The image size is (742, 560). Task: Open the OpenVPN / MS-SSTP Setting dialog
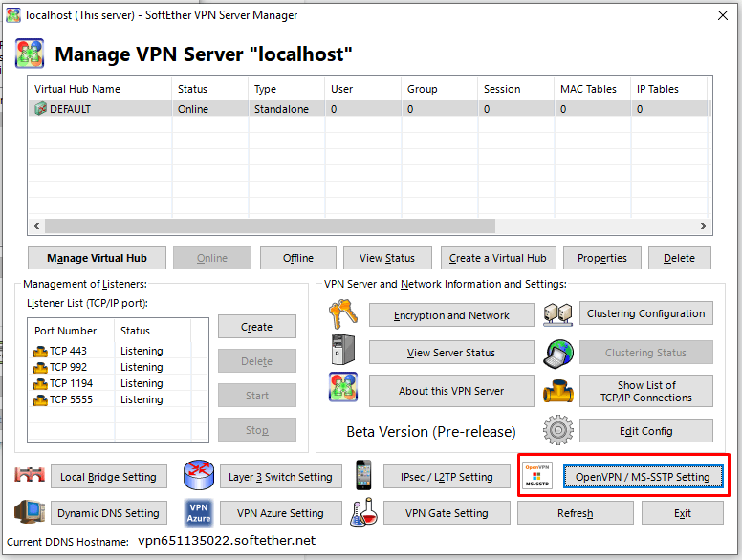coord(642,477)
